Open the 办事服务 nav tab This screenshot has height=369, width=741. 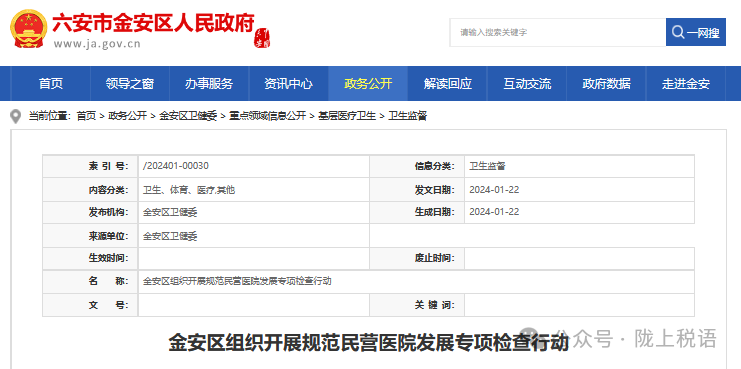click(x=209, y=84)
